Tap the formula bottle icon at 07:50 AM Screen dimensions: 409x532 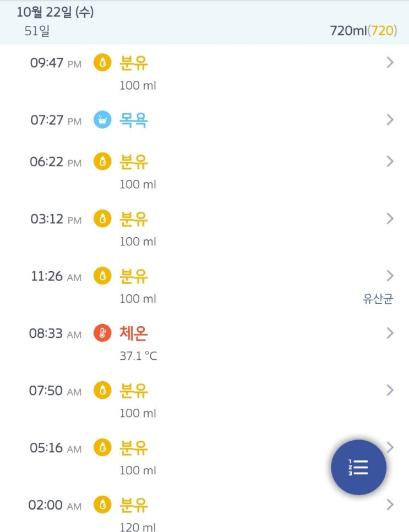[x=102, y=391]
